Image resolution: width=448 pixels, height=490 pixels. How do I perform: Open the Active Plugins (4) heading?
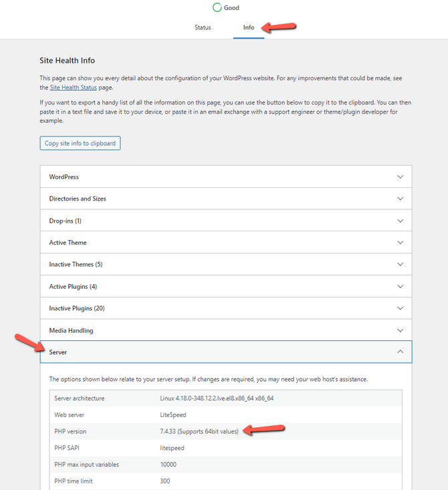73,287
